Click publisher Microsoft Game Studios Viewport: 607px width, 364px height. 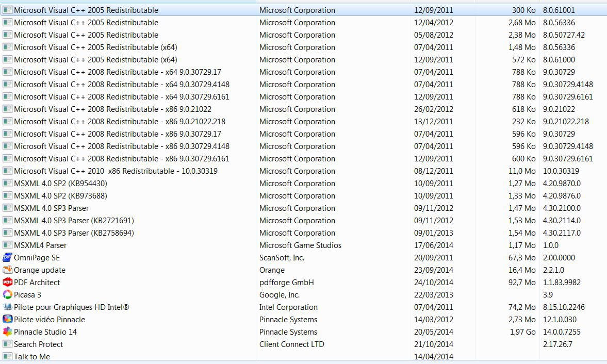coord(300,245)
